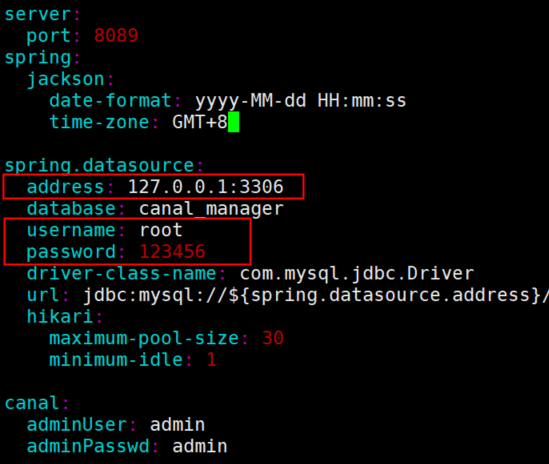Click the server port value 8089

(x=116, y=36)
